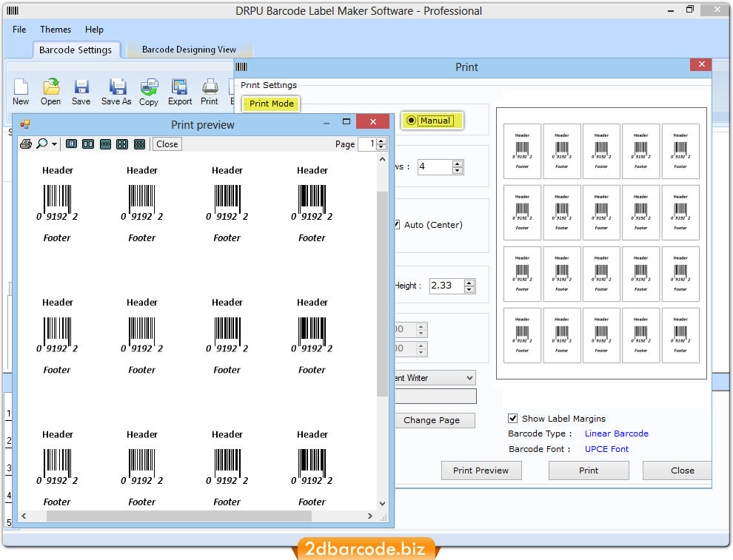Screen dimensions: 733x560
Task: Restore the main application window
Action: pyautogui.click(x=690, y=10)
